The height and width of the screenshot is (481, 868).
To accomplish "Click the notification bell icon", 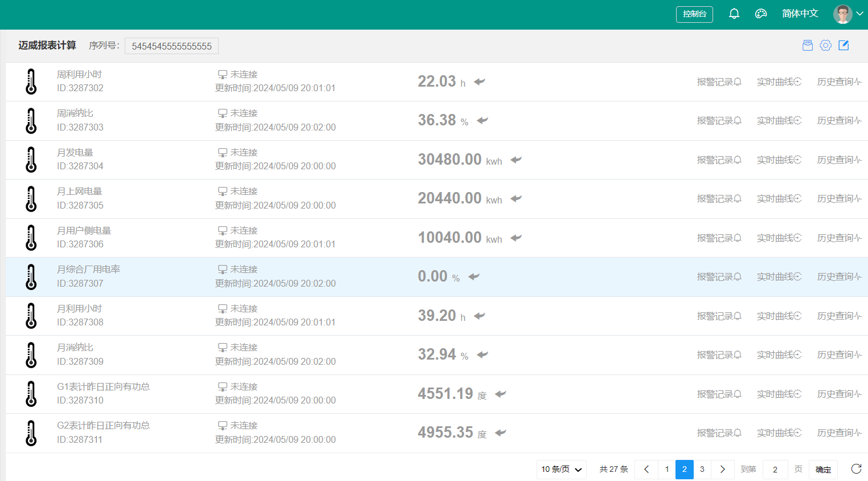I will point(734,14).
